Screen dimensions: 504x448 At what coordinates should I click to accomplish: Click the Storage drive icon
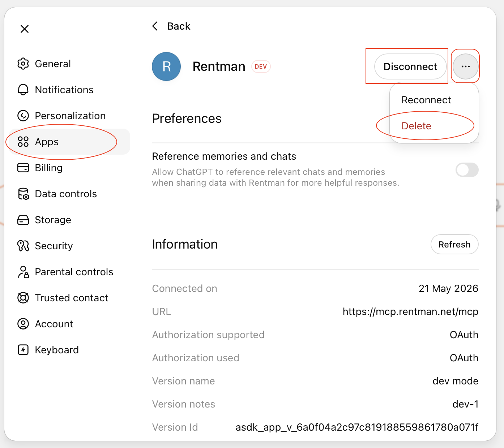coord(23,220)
